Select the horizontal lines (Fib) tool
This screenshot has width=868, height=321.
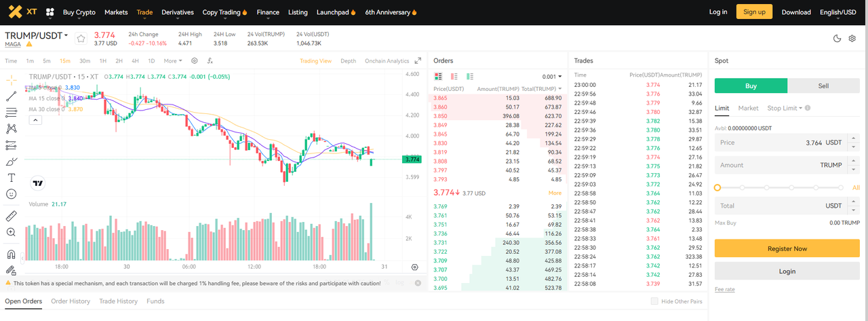point(12,112)
